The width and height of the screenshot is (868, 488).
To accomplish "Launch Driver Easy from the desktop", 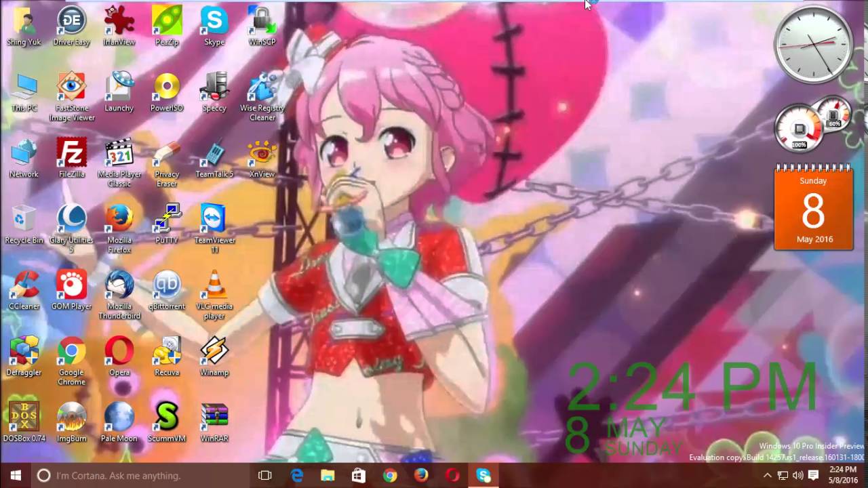I will 71,27.
